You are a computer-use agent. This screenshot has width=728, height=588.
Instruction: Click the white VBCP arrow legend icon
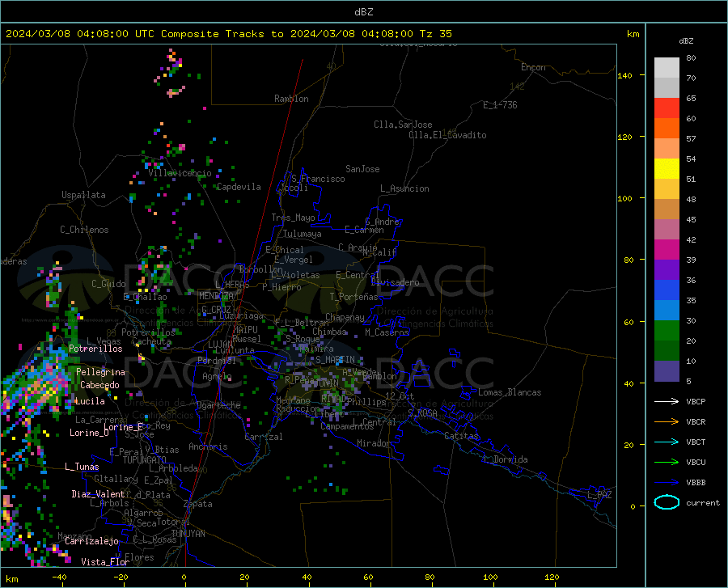coord(667,401)
